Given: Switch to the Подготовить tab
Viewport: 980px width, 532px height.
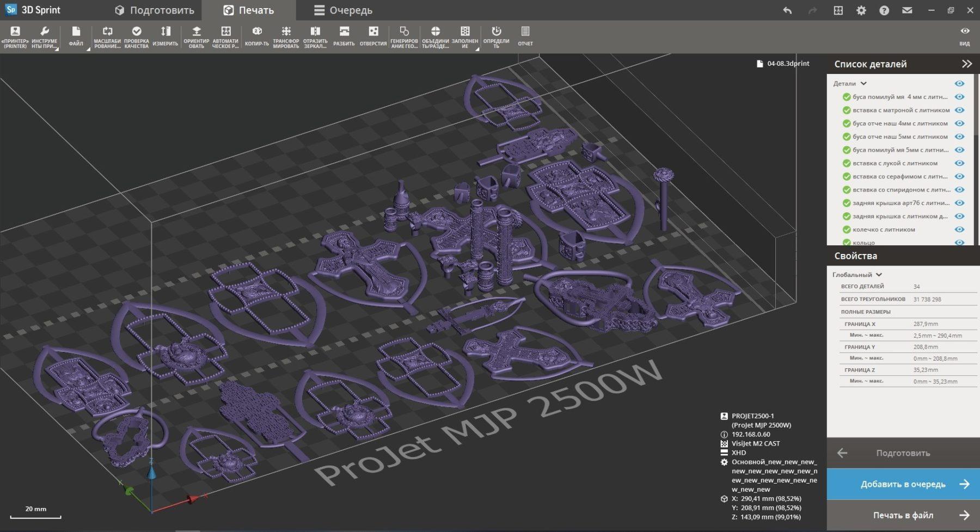Looking at the screenshot, I should pyautogui.click(x=155, y=10).
